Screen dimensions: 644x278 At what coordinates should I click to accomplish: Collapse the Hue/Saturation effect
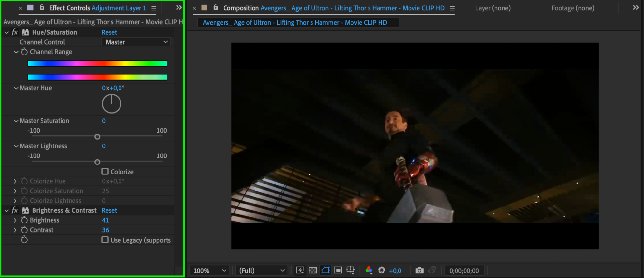pos(6,32)
